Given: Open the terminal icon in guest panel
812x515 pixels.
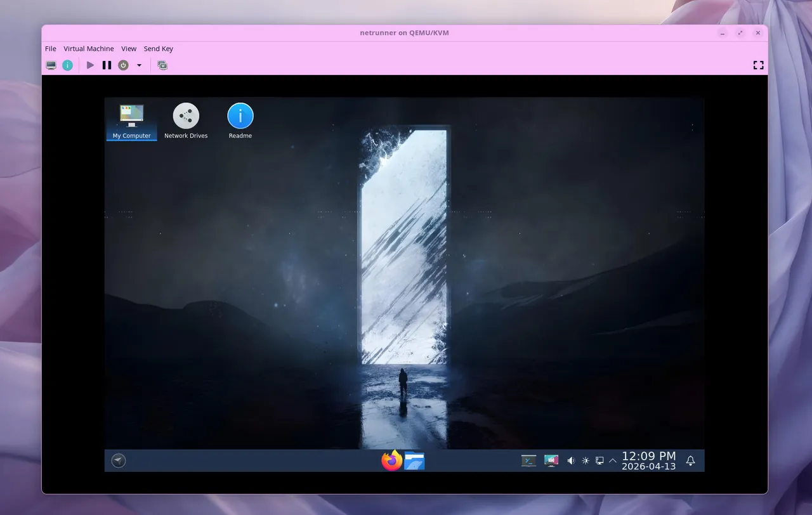Looking at the screenshot, I should click(x=528, y=461).
